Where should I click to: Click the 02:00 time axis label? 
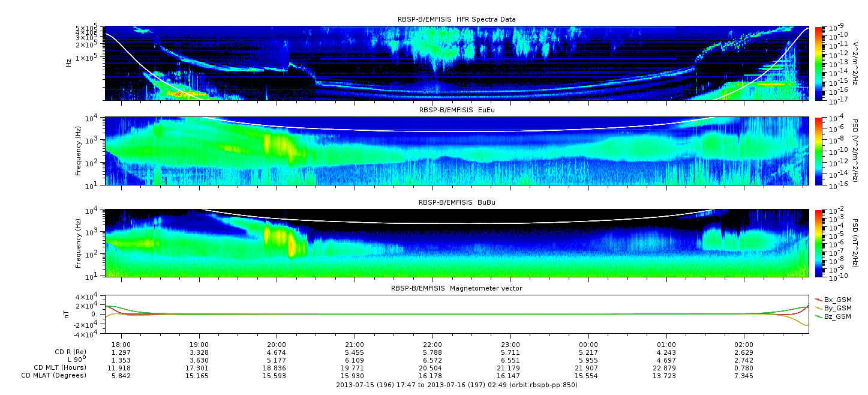[x=744, y=345]
